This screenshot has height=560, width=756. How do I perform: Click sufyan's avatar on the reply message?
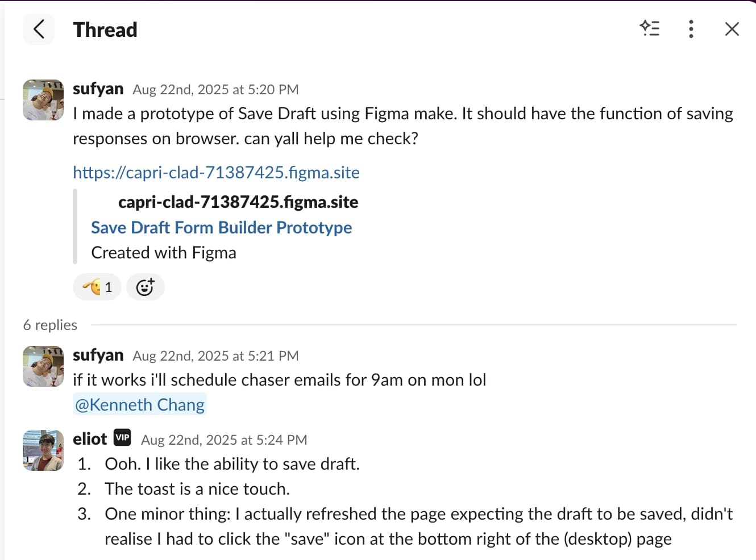click(43, 366)
